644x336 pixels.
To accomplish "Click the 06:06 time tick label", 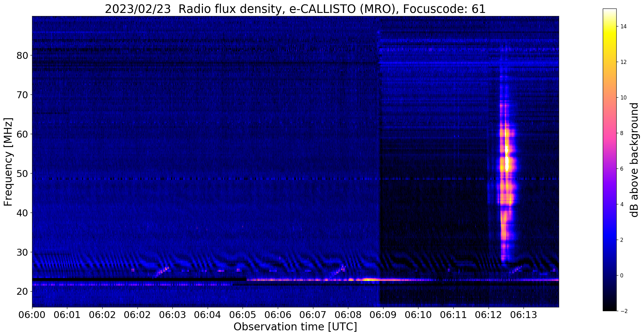I will click(278, 315).
